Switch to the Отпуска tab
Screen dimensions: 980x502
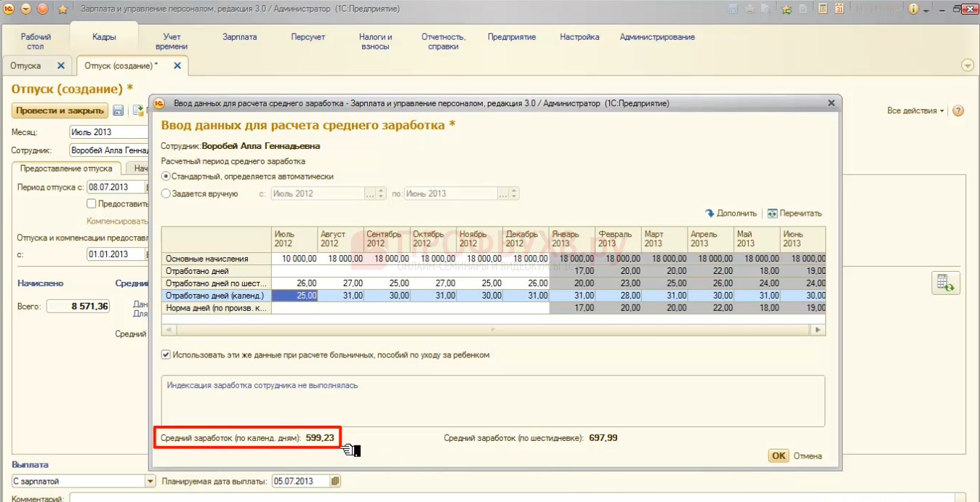pyautogui.click(x=26, y=65)
